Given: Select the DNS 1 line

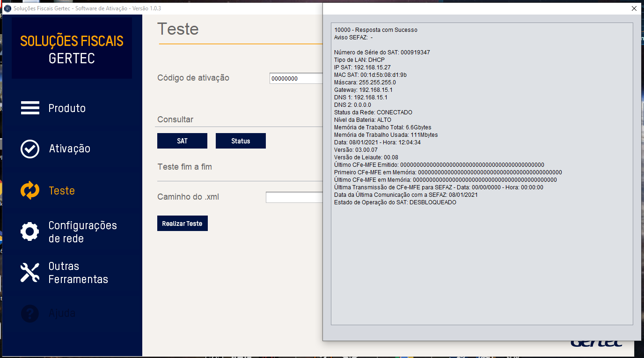Looking at the screenshot, I should (361, 97).
